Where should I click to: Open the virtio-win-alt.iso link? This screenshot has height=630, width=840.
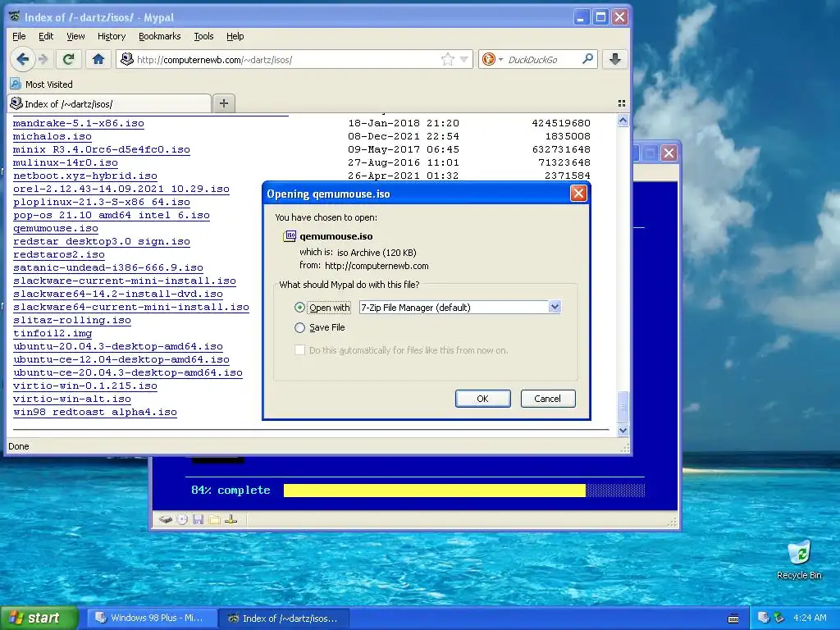tap(72, 399)
